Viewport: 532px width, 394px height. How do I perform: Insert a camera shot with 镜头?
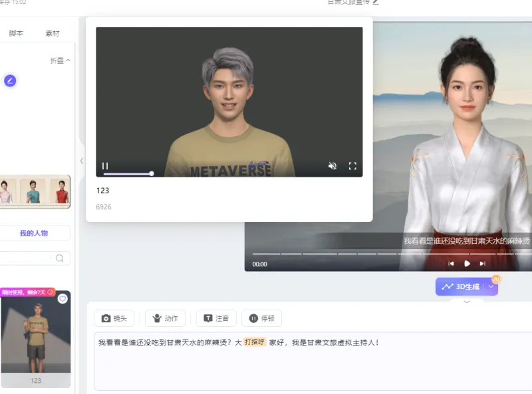pyautogui.click(x=114, y=318)
